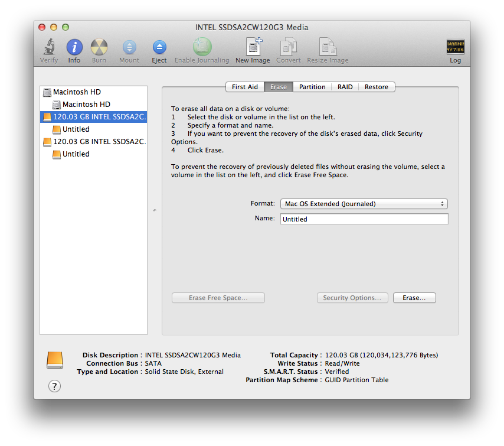Viewport: 504px width, 446px height.
Task: Open the Restore tab
Action: pos(377,87)
